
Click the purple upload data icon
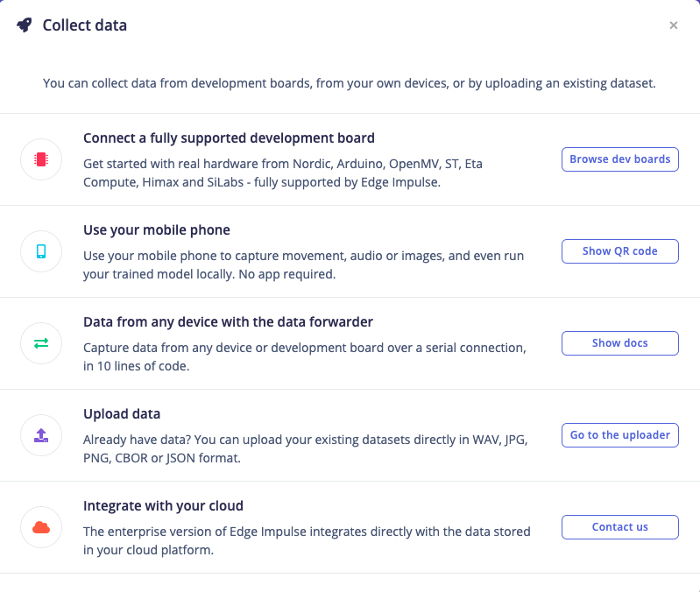[41, 435]
